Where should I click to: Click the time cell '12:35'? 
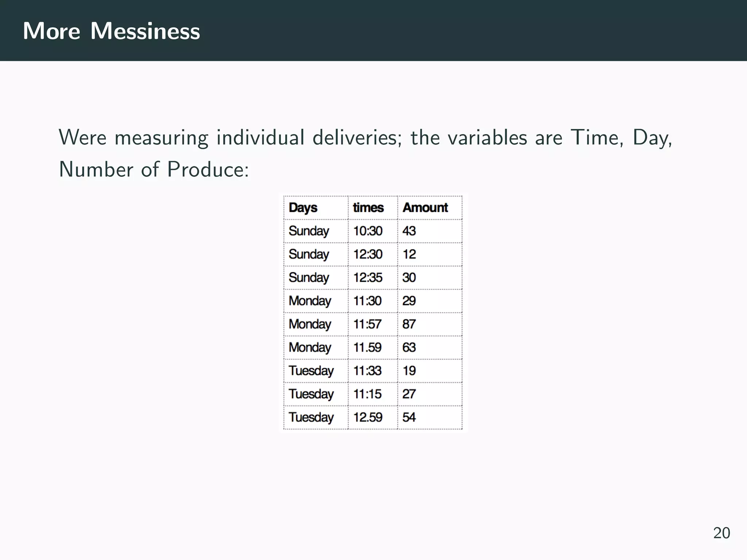[x=373, y=278]
